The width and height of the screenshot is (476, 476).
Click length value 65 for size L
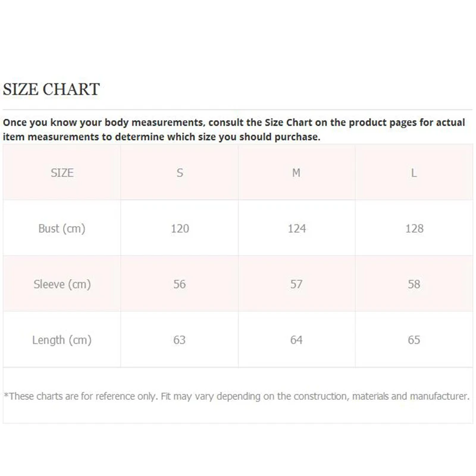pyautogui.click(x=414, y=340)
